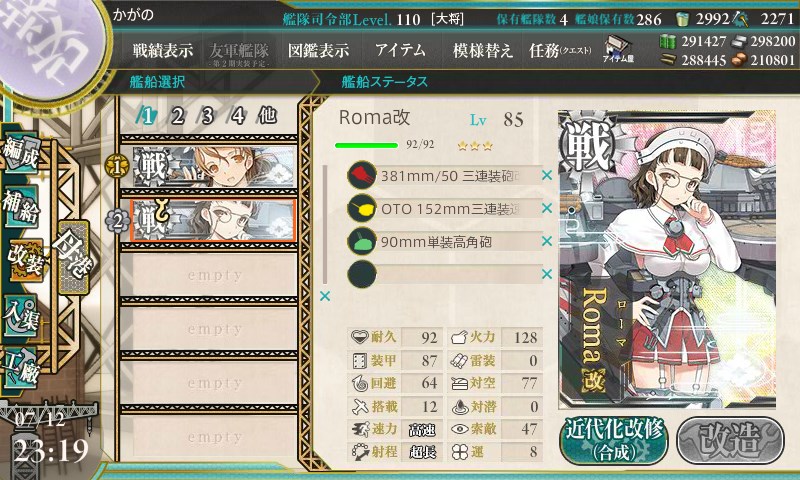Select the flagship in fleet slot 1
Screen dimensions: 800x480
[214, 166]
